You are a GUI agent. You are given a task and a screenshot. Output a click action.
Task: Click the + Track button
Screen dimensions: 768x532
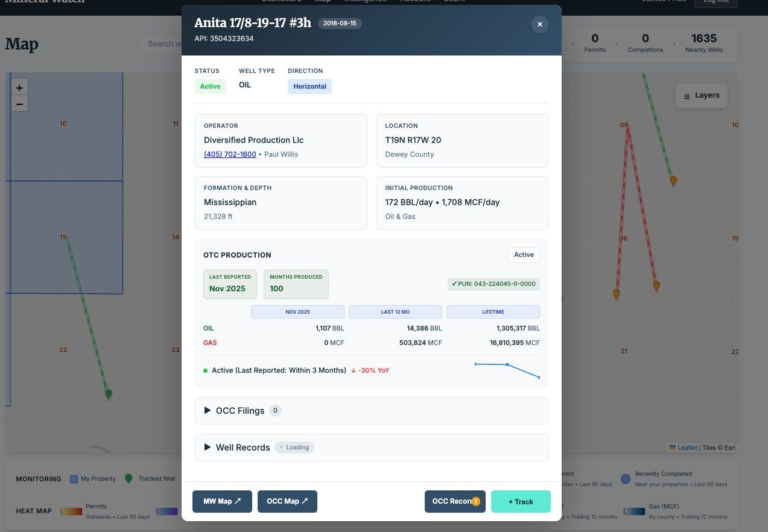click(x=520, y=502)
